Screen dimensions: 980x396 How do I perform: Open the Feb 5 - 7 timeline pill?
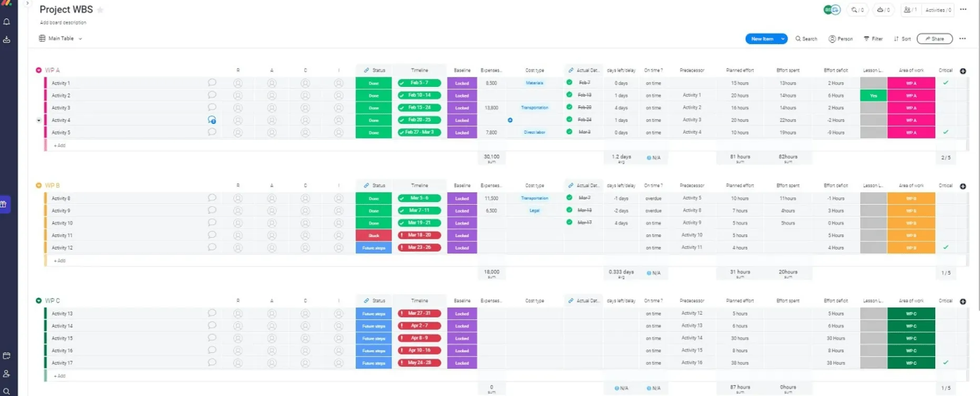(x=419, y=83)
